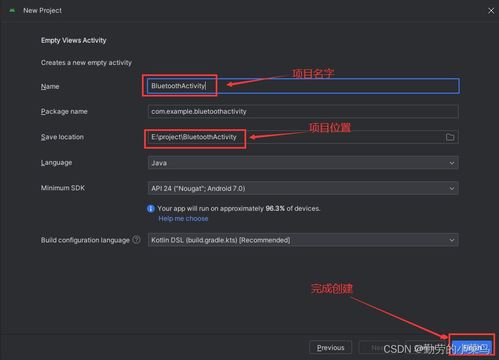
Task: Click the Save location label
Action: tap(62, 137)
